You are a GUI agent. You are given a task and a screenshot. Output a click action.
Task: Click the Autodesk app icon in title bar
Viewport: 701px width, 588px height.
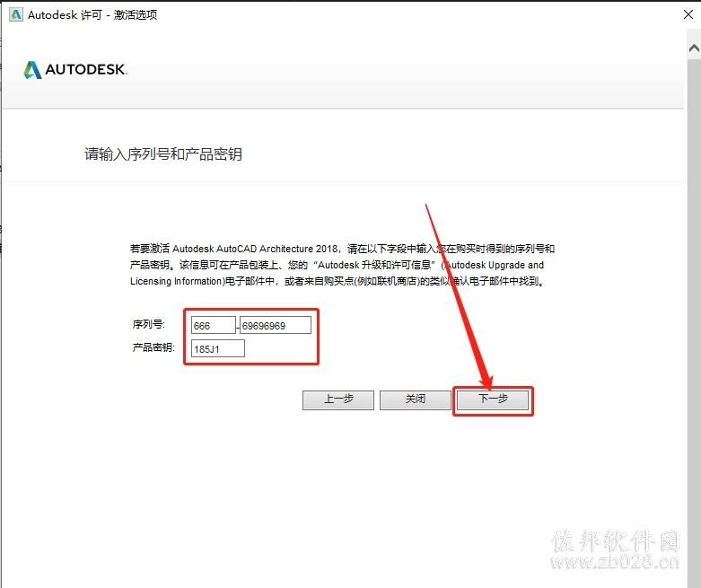tap(16, 14)
